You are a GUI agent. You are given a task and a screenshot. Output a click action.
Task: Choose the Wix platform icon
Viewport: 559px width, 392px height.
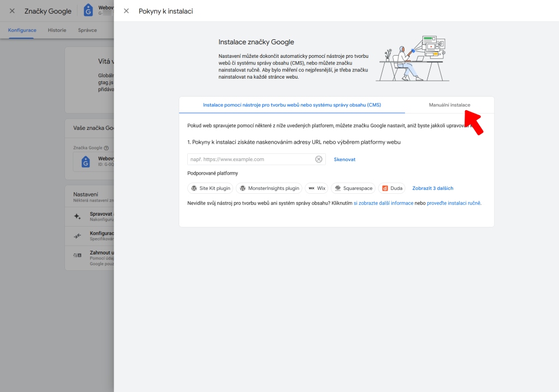tap(311, 188)
